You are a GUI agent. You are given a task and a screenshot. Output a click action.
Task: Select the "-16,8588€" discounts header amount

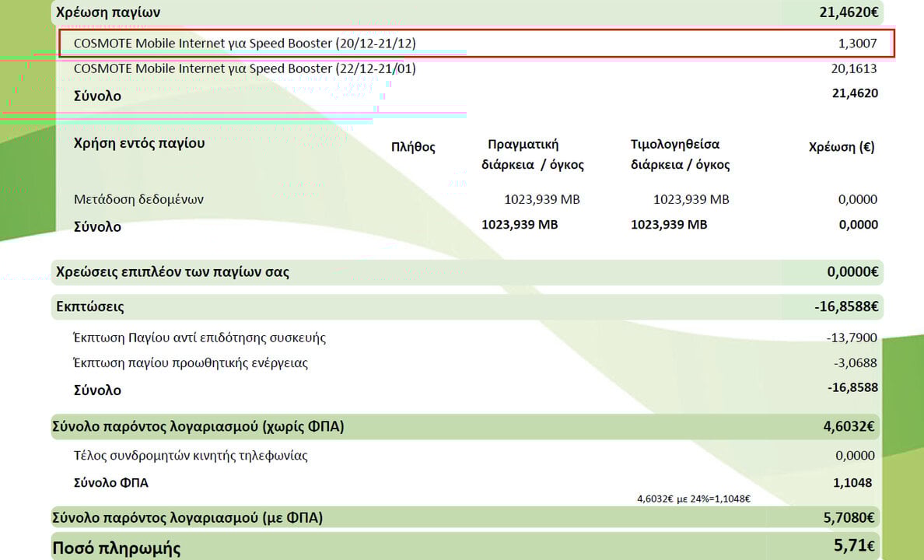click(846, 306)
